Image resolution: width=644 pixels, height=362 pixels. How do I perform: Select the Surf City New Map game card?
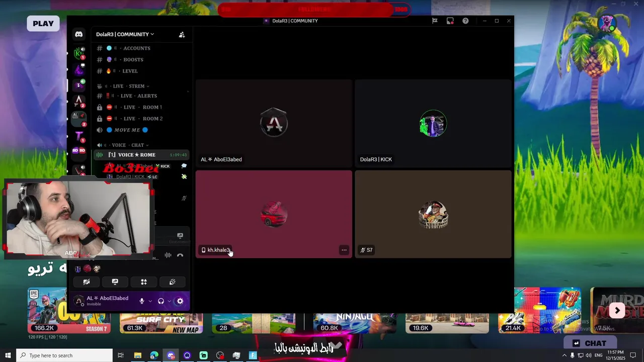(162, 324)
